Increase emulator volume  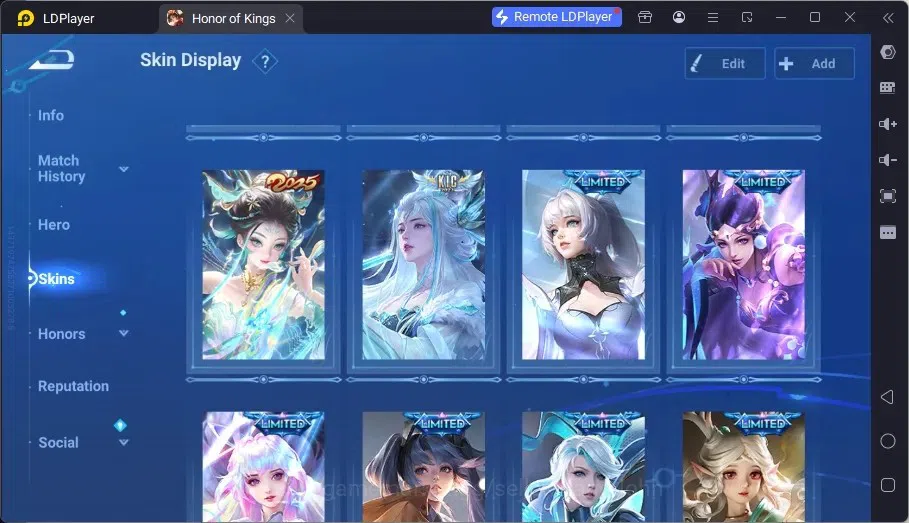tap(888, 124)
